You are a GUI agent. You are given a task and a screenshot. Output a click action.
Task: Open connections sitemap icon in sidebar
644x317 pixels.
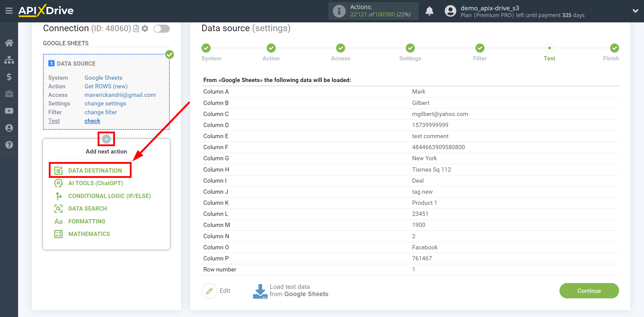[x=9, y=60]
